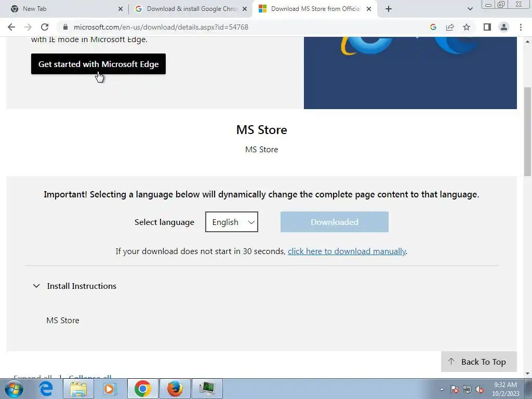Click Get started with Microsoft Edge
This screenshot has height=399, width=532.
pos(98,64)
